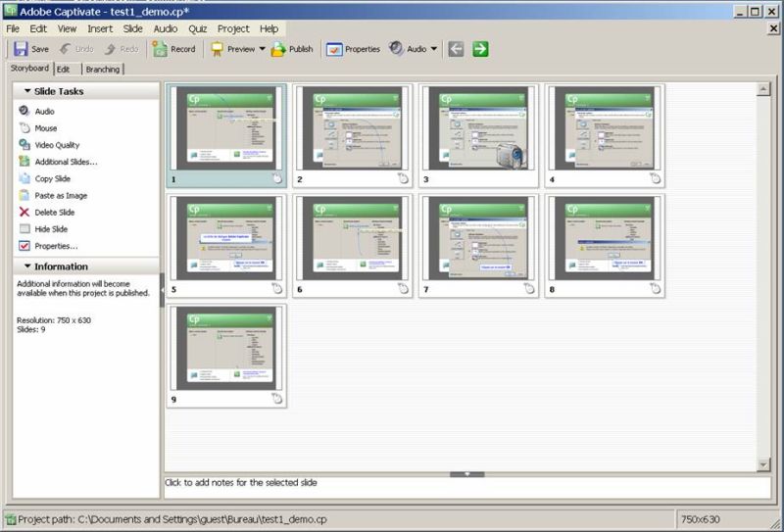The width and height of the screenshot is (784, 532).
Task: Click Video Quality icon in Slide Tasks
Action: coord(24,144)
